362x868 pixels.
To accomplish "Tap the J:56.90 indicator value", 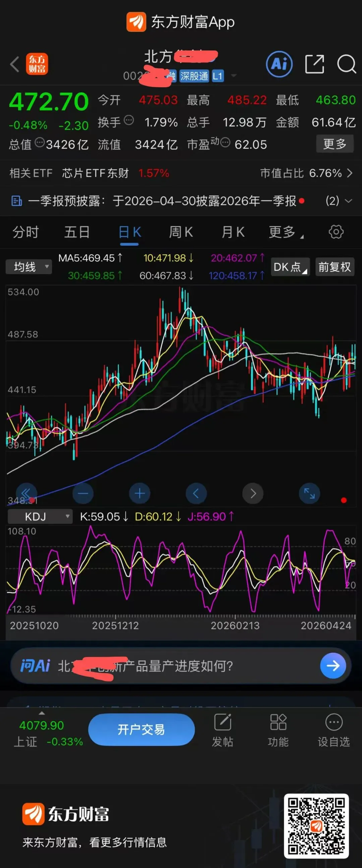I will tap(210, 517).
